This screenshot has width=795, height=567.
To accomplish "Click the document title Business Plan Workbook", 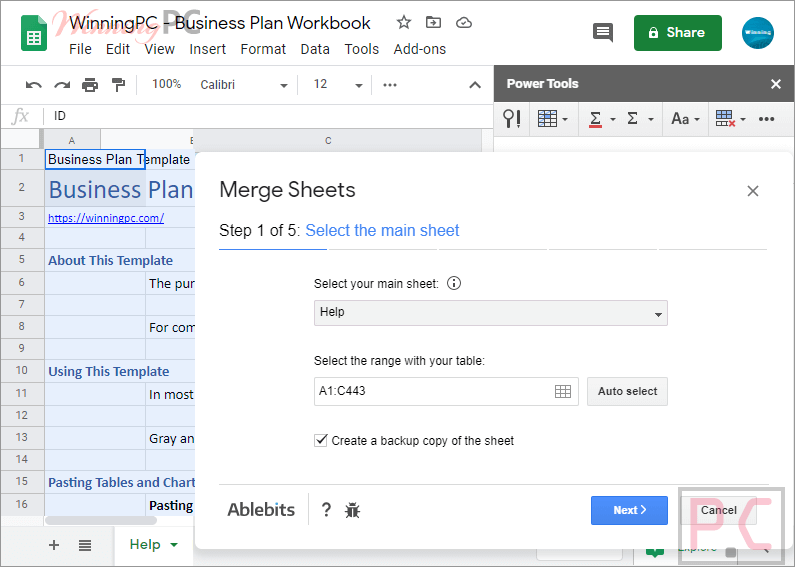I will [x=220, y=23].
